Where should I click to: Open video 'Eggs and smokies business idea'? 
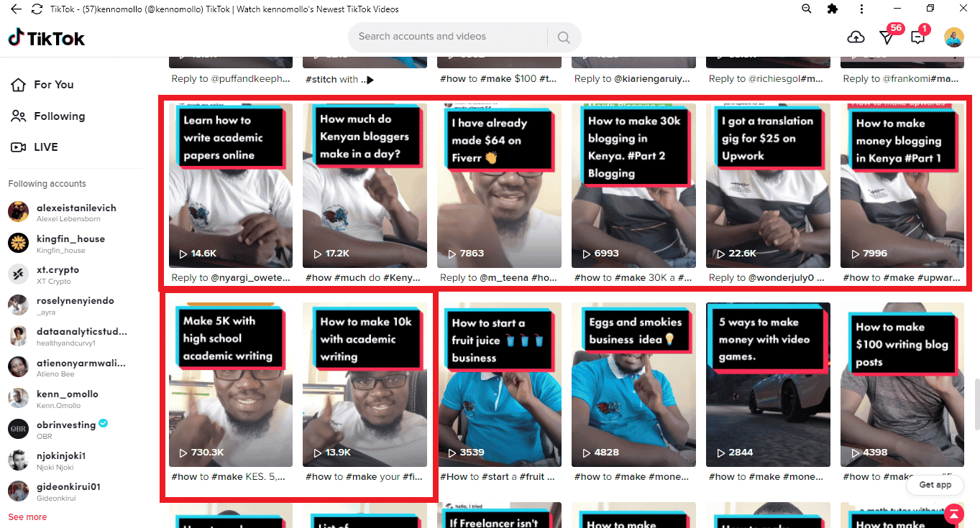[x=633, y=384]
